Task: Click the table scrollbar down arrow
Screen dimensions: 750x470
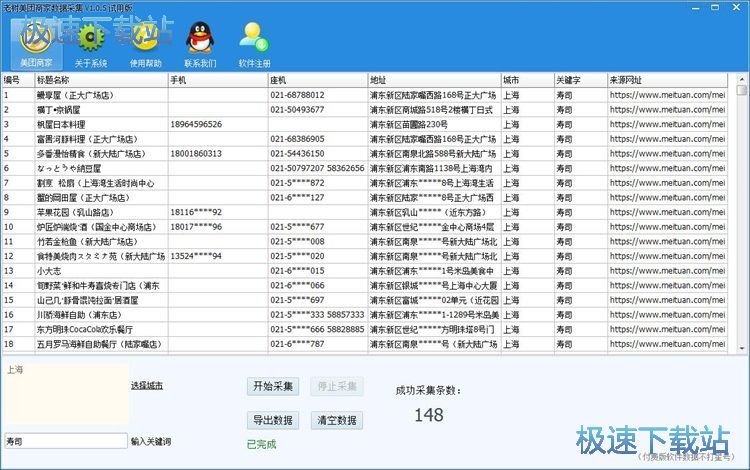Action: [742, 349]
